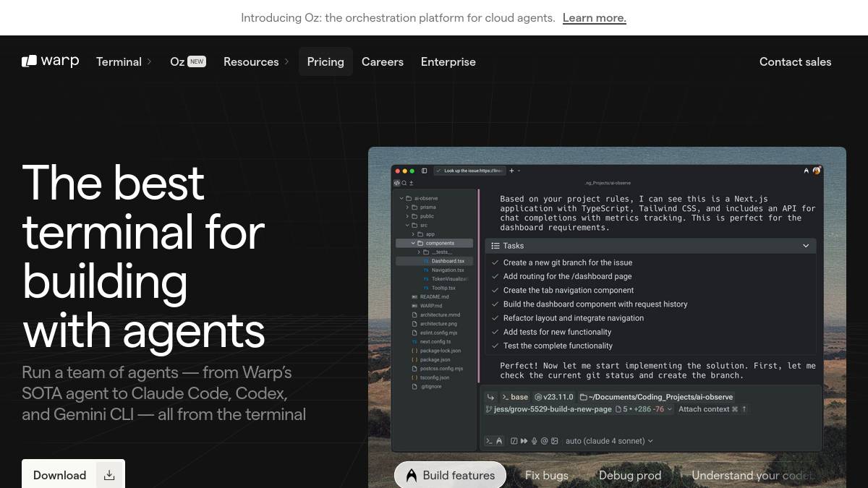Toggle the 'Create a new git branch' checkmark
This screenshot has width=868, height=488.
pos(495,262)
